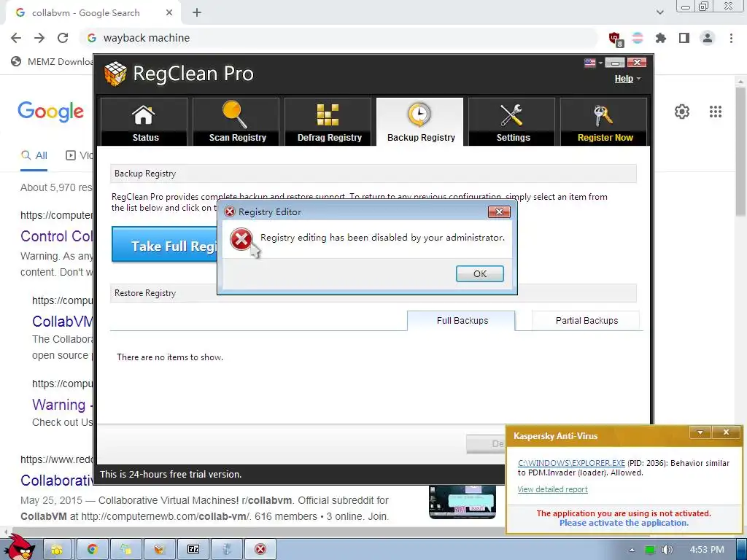
Task: Click the Chrome address bar
Action: [338, 38]
